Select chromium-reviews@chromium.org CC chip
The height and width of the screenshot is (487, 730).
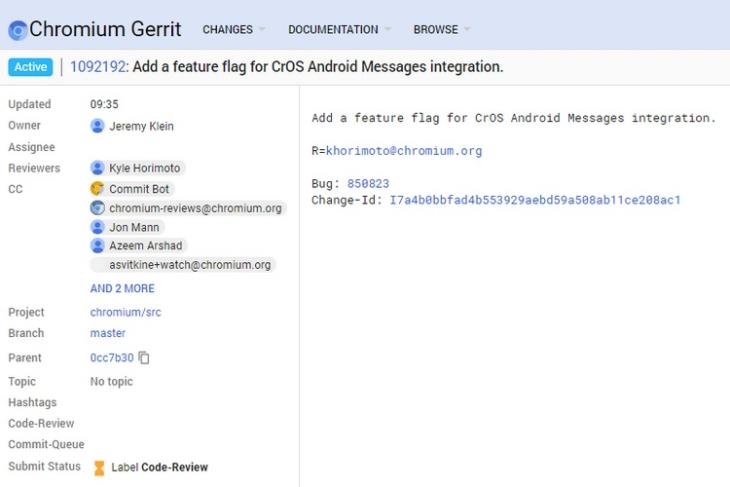[188, 208]
